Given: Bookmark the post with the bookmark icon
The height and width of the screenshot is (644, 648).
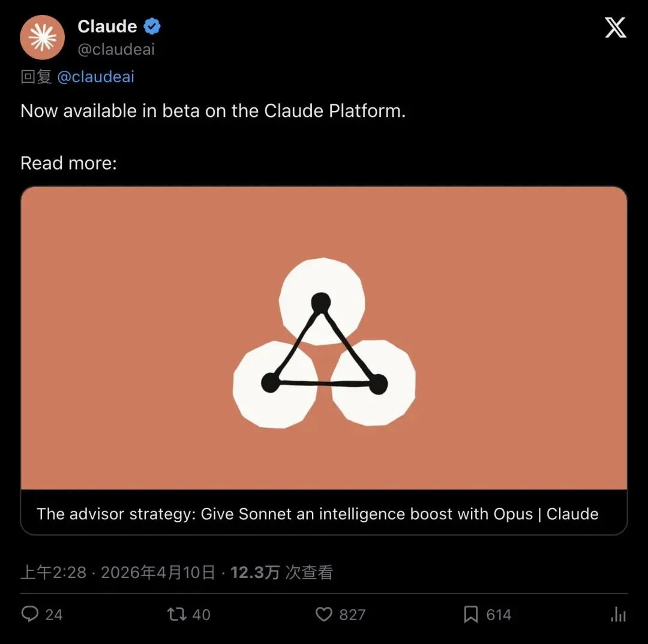Looking at the screenshot, I should pyautogui.click(x=471, y=614).
